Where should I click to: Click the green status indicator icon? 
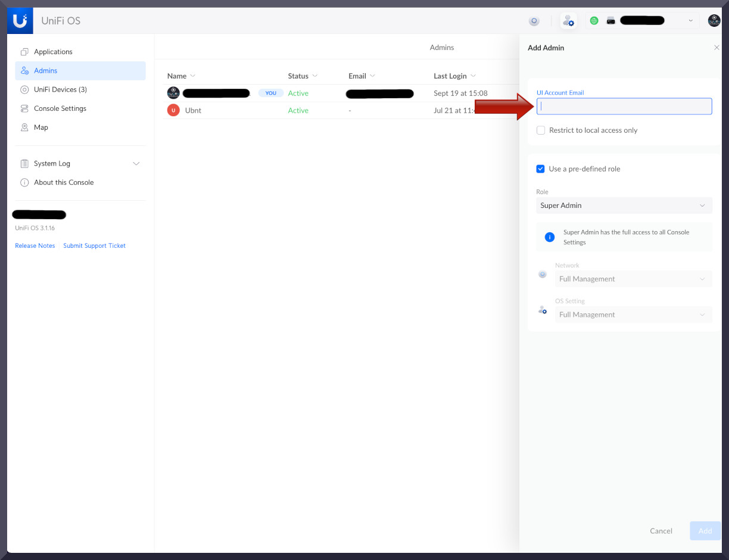click(x=594, y=20)
